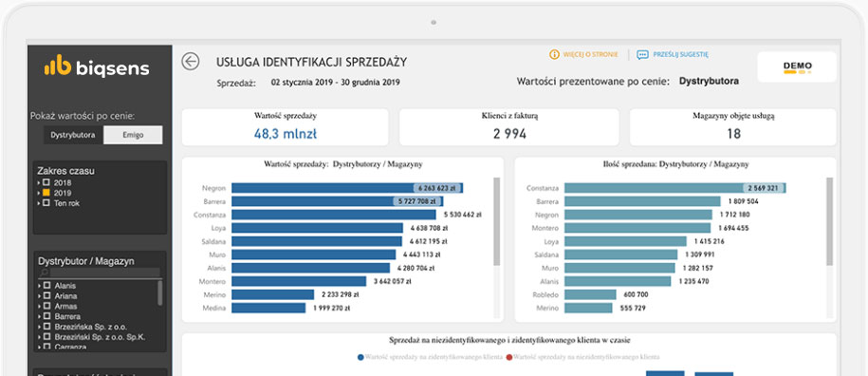Viewport: 868px width, 376px height.
Task: Select the Constanza bar in quantity sold chart
Action: (675, 188)
